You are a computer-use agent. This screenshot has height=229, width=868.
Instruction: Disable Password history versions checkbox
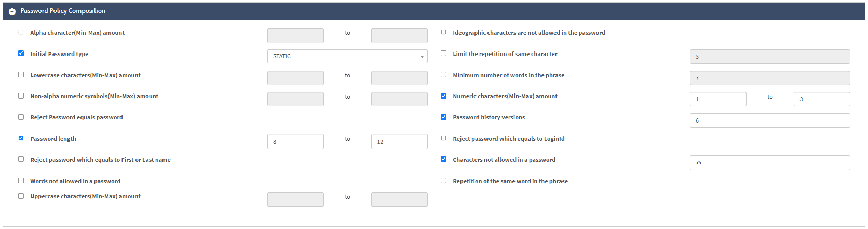point(444,117)
